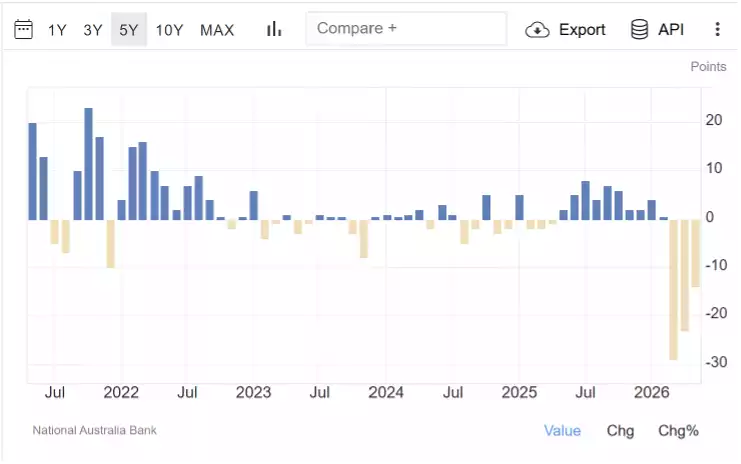Click the database API icon
This screenshot has height=464, width=741.
[x=639, y=29]
